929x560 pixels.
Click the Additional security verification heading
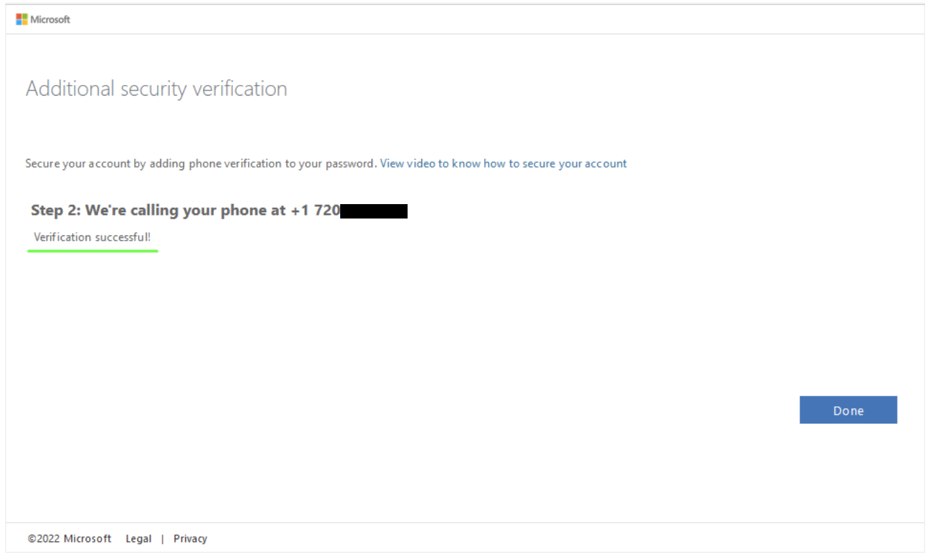[x=156, y=88]
